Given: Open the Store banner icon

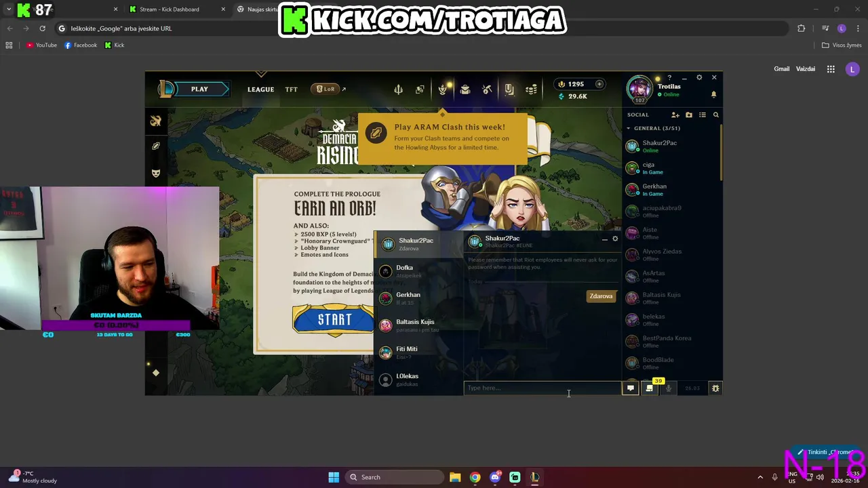Looking at the screenshot, I should point(509,89).
